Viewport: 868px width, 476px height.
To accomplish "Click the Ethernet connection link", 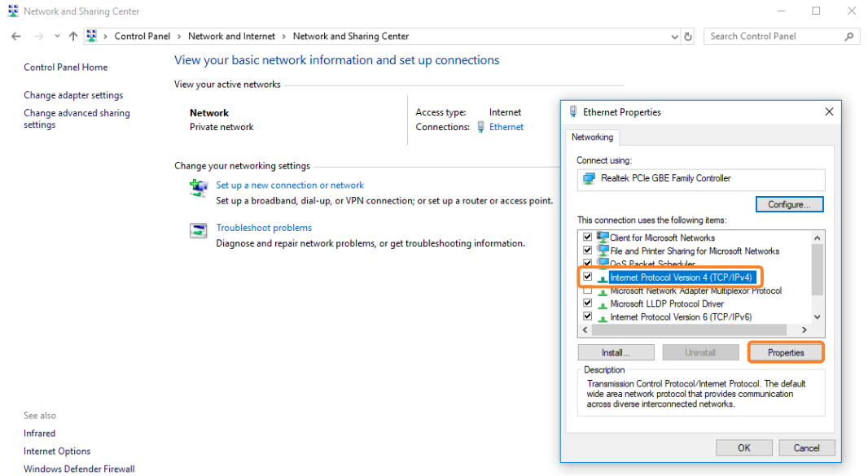I will coord(506,127).
